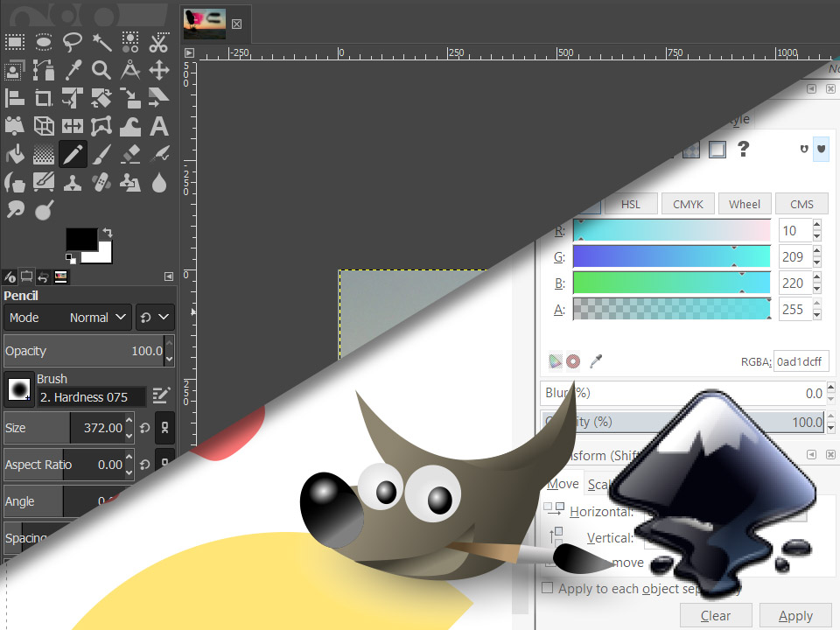The image size is (840, 630).
Task: Click the Size 372.00 spinner arrows
Action: coord(129,428)
